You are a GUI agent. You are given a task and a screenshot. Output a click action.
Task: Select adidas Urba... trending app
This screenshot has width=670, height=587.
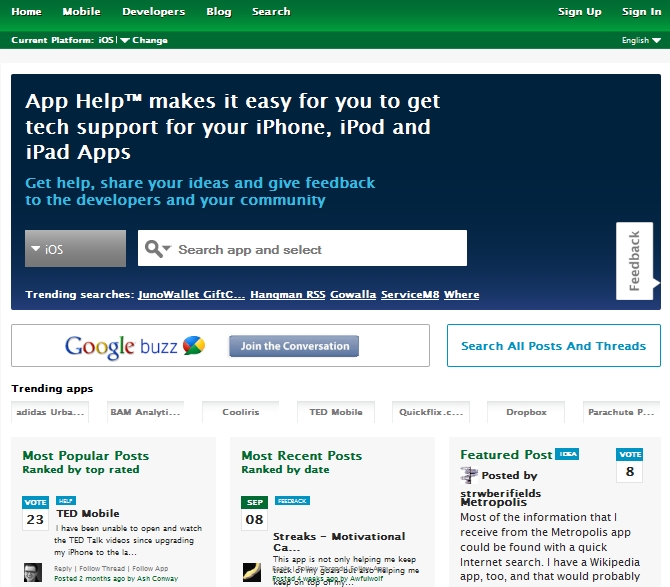pos(50,412)
